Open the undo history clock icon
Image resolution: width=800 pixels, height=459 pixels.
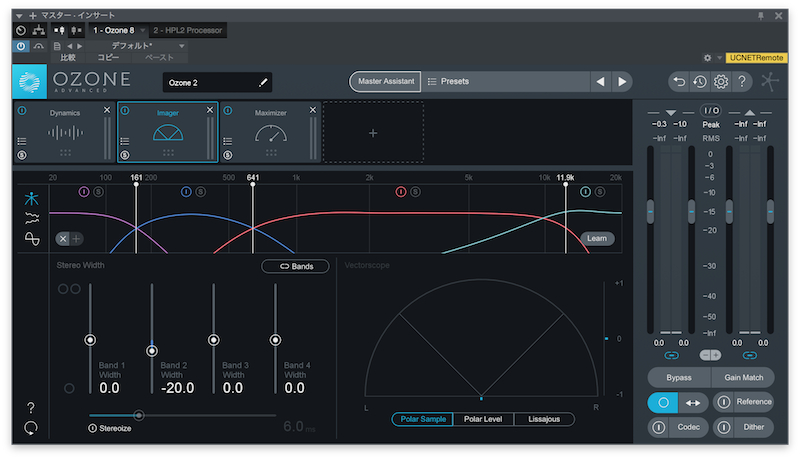click(700, 82)
